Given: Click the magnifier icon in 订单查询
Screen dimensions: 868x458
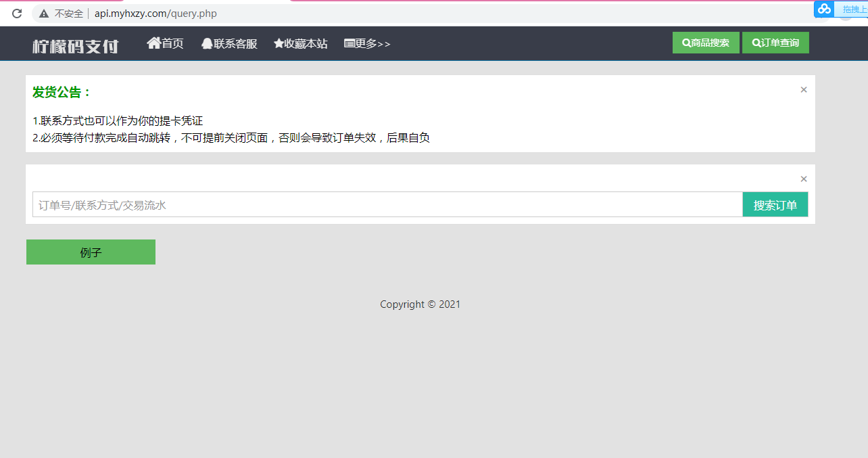Looking at the screenshot, I should point(756,43).
